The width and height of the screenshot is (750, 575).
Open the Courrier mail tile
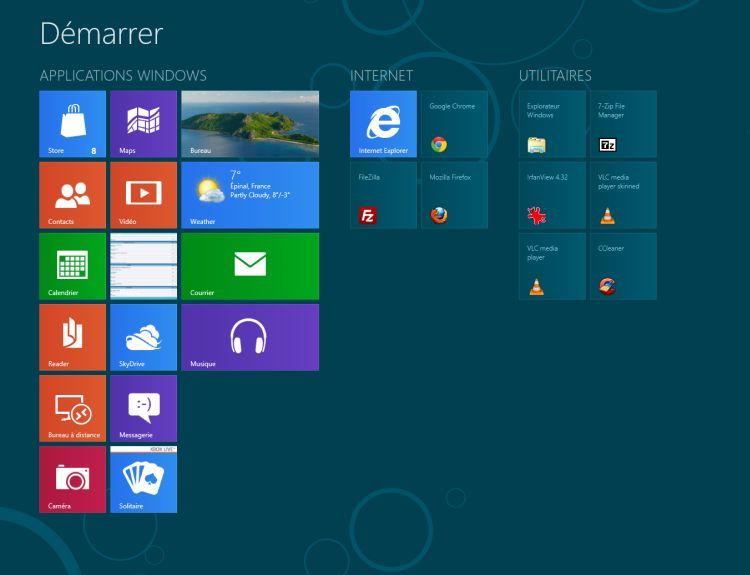(x=250, y=266)
